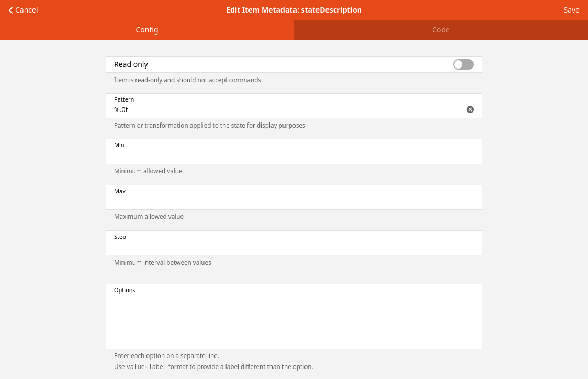The image size is (588, 379).
Task: Click the "Enter each option" instruction line
Action: pyautogui.click(x=166, y=356)
